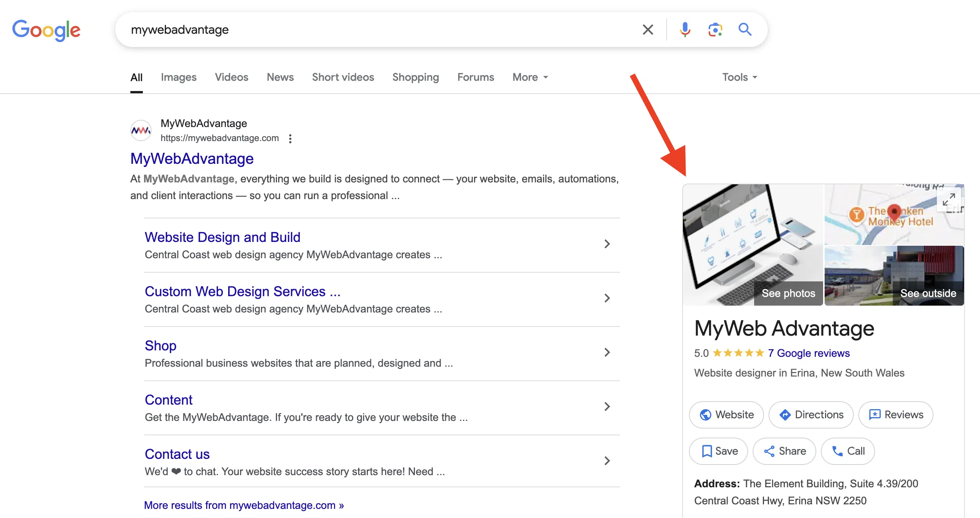Expand the More dropdown
The image size is (980, 518).
530,77
